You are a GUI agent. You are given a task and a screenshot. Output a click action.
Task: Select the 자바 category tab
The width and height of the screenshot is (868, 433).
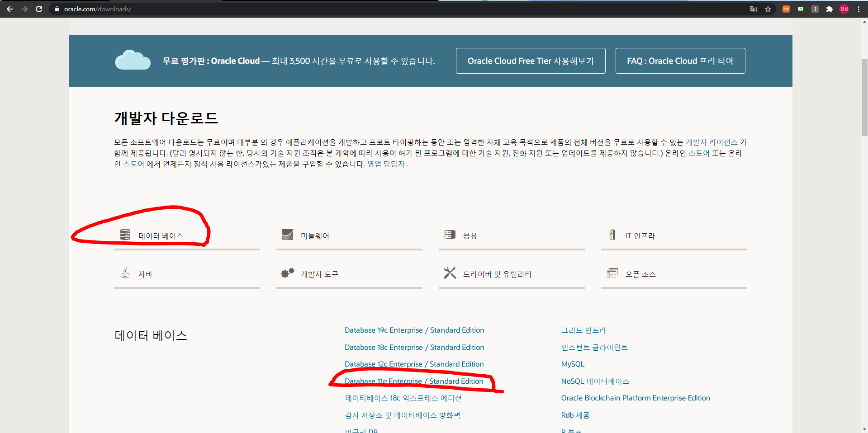click(x=187, y=274)
